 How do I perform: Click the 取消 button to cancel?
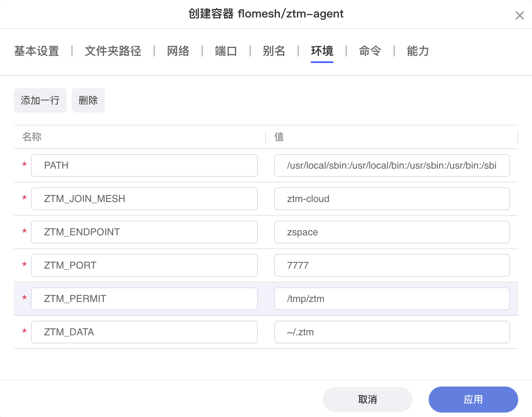pyautogui.click(x=367, y=400)
